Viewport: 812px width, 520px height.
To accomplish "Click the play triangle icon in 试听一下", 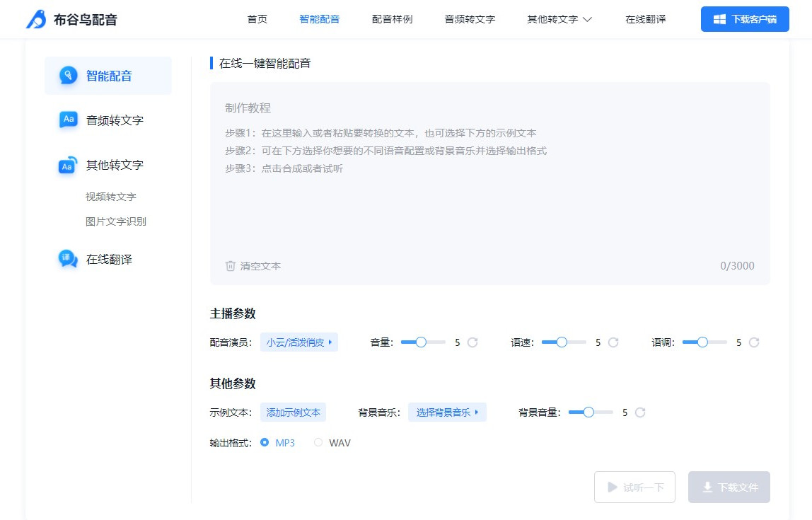I will tap(612, 487).
